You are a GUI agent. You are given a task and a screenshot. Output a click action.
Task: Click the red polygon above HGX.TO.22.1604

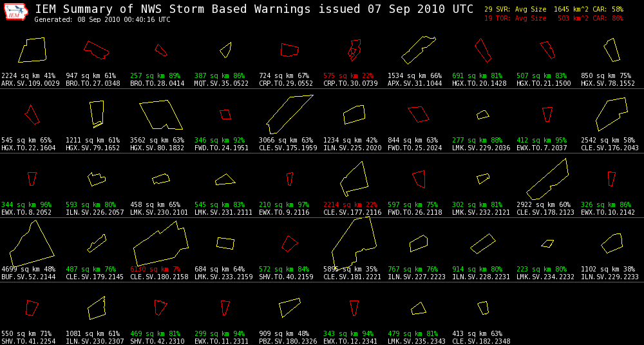(x=32, y=114)
